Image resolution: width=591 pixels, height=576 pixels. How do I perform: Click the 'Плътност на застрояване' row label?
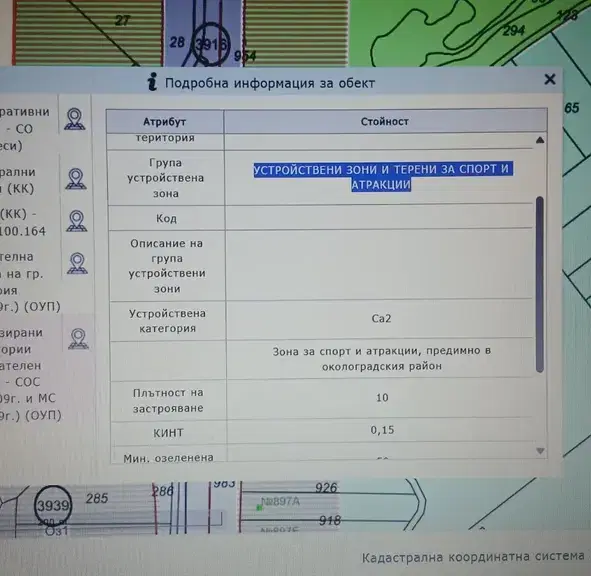pyautogui.click(x=168, y=400)
